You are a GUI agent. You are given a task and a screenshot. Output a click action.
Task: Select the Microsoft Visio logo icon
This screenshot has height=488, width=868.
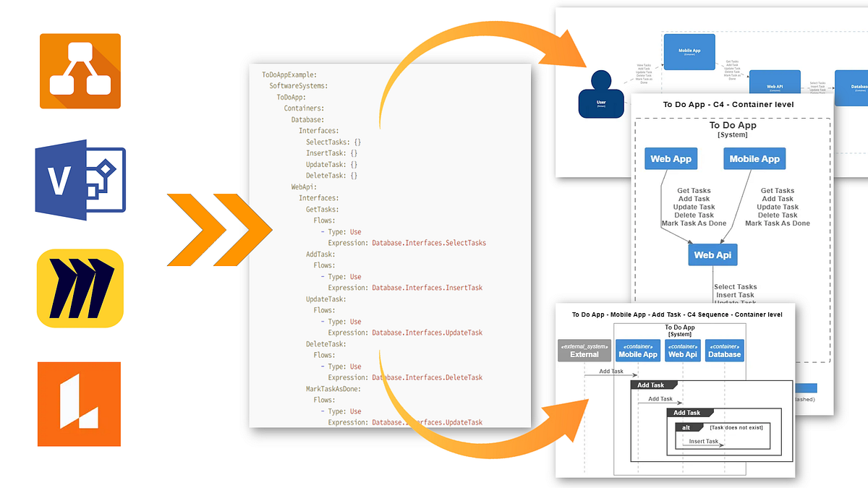click(x=80, y=179)
